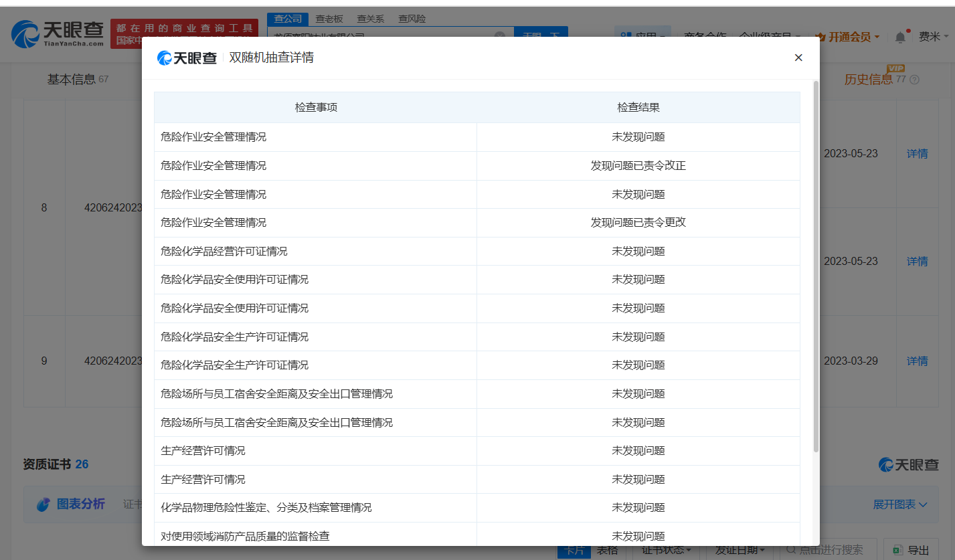The height and width of the screenshot is (560, 955).
Task: Switch to the 查老板 search tab
Action: (329, 19)
